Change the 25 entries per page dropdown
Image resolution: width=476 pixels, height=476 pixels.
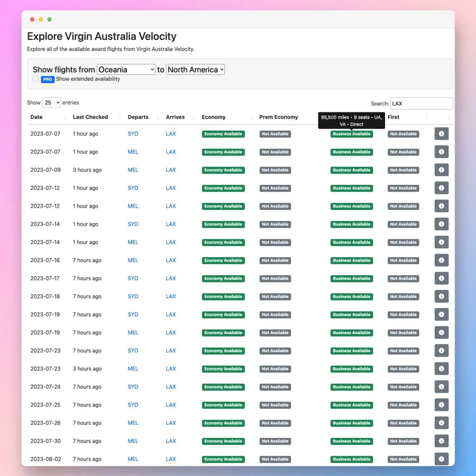tap(51, 102)
